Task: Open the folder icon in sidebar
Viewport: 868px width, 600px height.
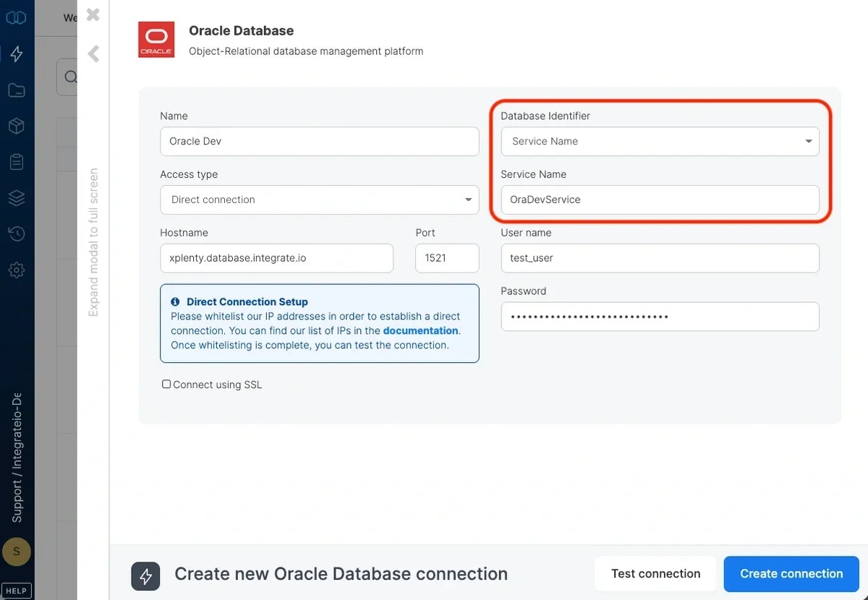Action: [16, 90]
